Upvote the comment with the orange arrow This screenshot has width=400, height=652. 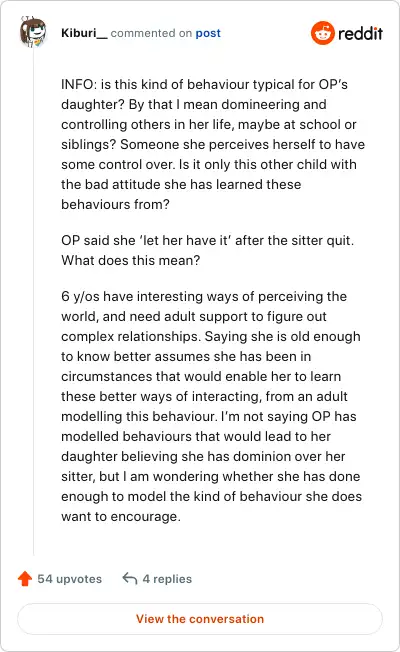tap(25, 578)
